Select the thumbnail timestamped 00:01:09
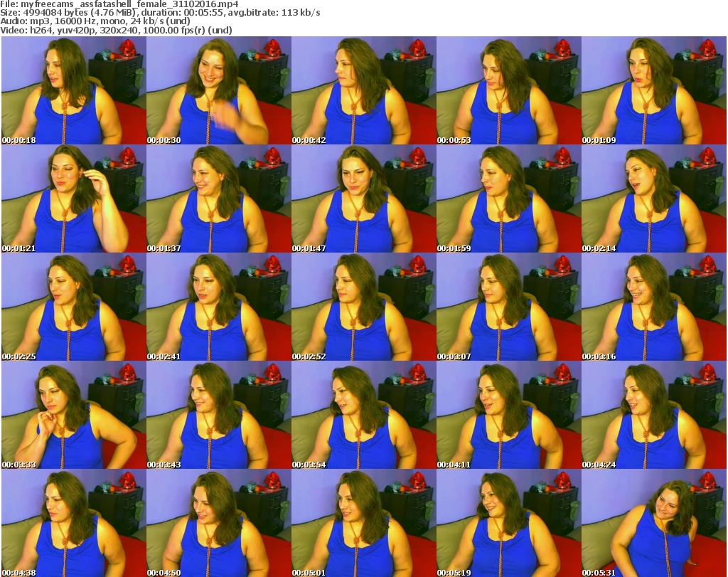The height and width of the screenshot is (577, 728). click(654, 90)
